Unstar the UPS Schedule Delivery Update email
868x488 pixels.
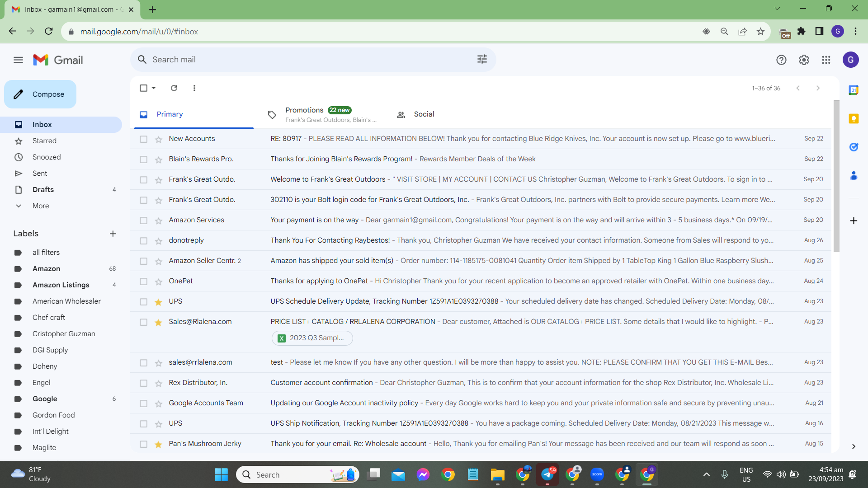point(158,302)
